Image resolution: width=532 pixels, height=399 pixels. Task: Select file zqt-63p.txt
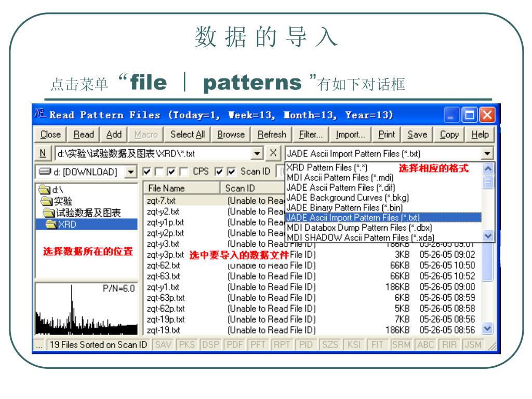(x=166, y=298)
